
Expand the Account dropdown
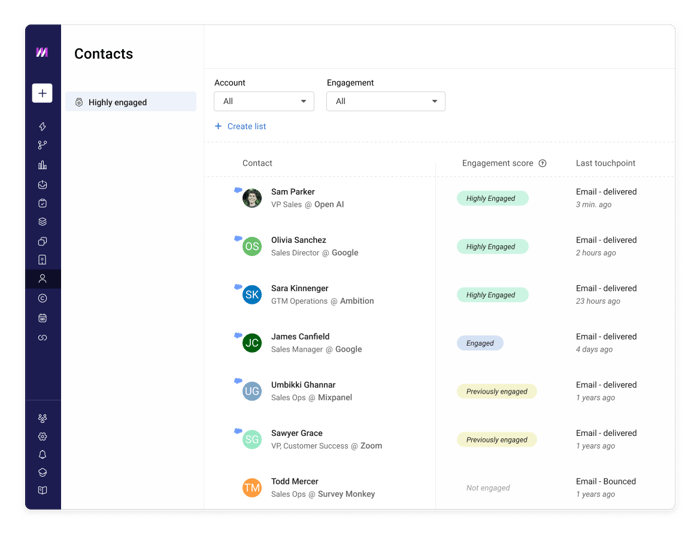[x=264, y=101]
